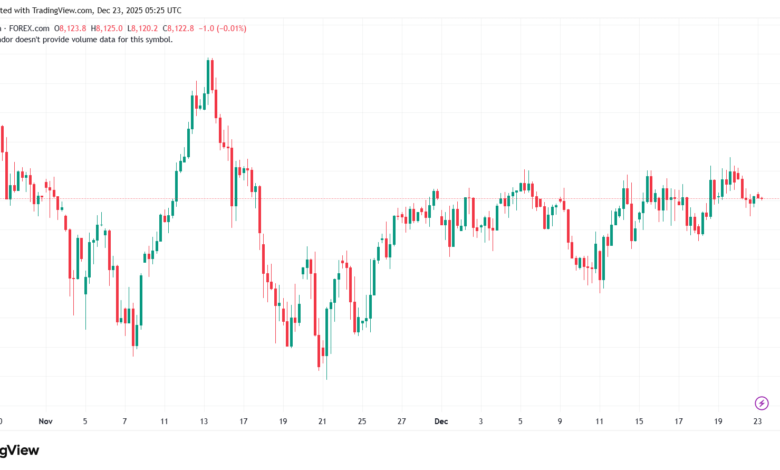Screen dimensions: 780x470
Task: Click date 13 on the time axis
Action: (202, 422)
